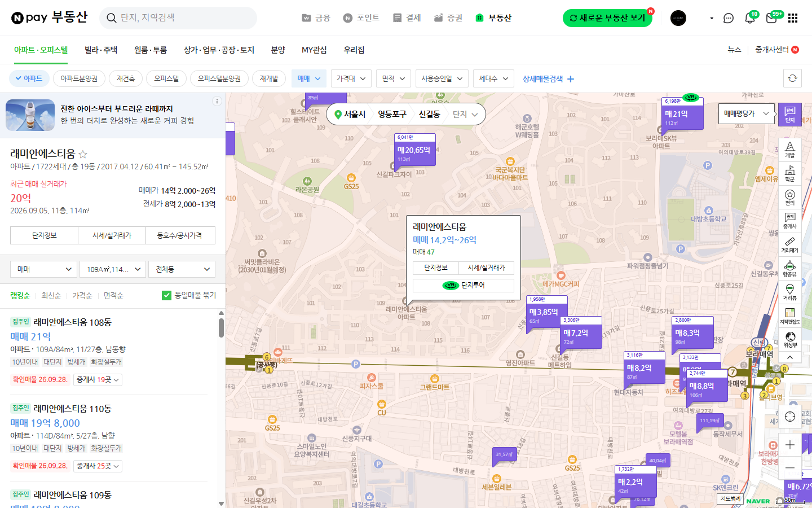812x508 pixels.
Task: Open the 중개사센터 link
Action: (777, 50)
